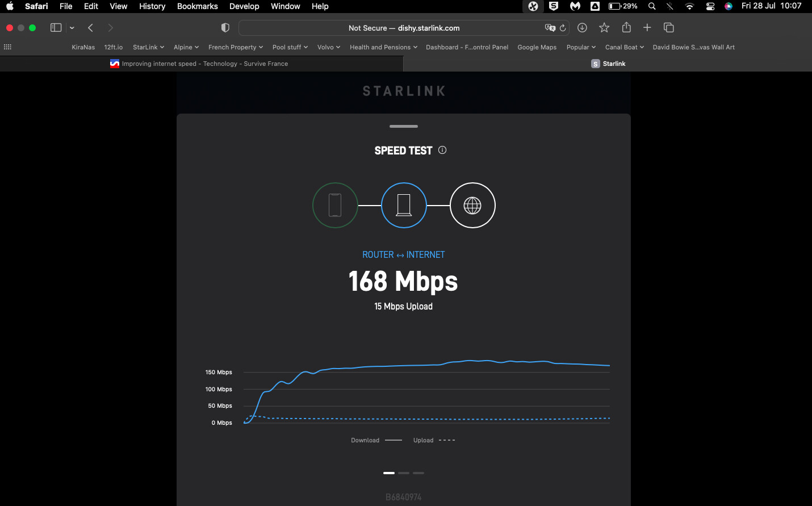The image size is (812, 506).
Task: Open the Google Maps bookmark
Action: [x=537, y=47]
